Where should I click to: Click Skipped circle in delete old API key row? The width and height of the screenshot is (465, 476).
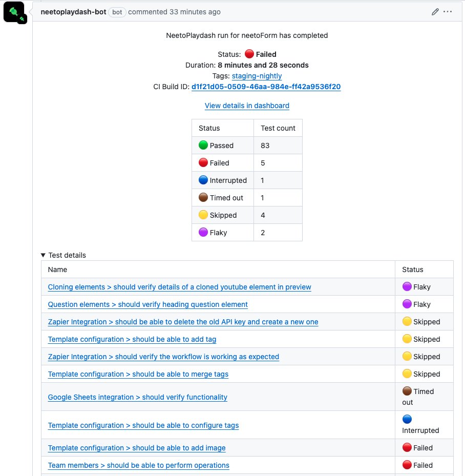click(407, 321)
